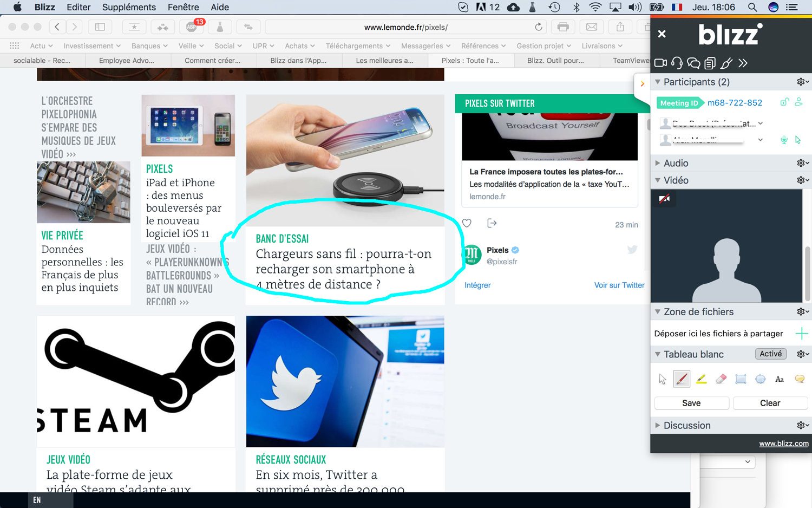This screenshot has height=508, width=812.
Task: Show more Blizz tools with double chevron
Action: 743,63
